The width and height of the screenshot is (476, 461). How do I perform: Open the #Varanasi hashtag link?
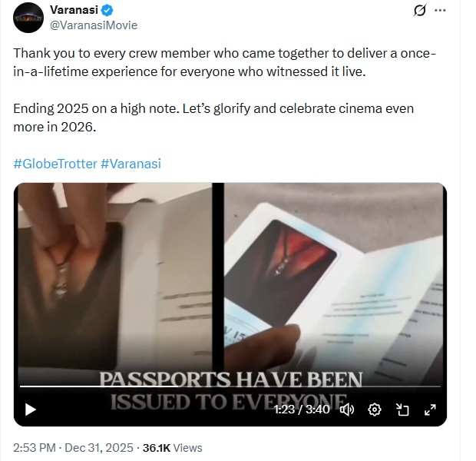[131, 164]
